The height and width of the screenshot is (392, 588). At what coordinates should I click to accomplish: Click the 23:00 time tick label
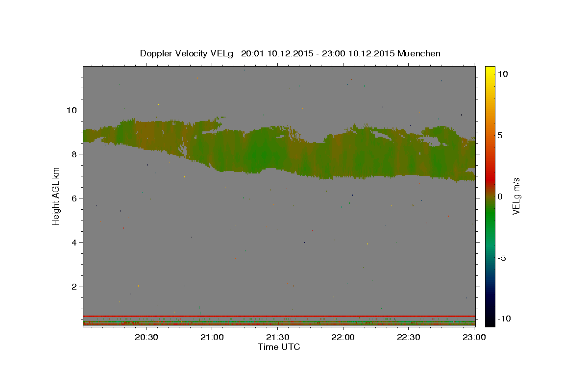click(x=474, y=337)
